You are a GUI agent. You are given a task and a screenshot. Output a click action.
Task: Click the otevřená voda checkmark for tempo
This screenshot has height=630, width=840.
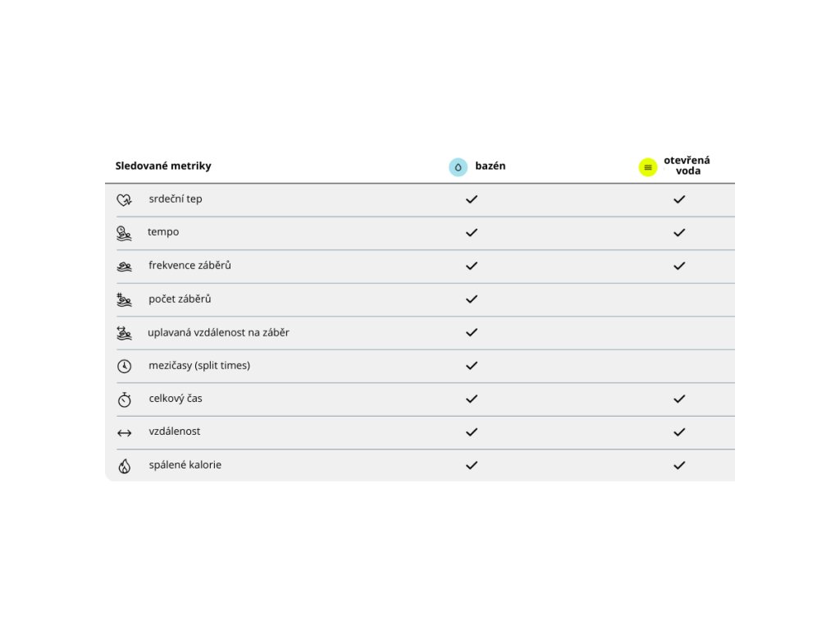click(679, 233)
